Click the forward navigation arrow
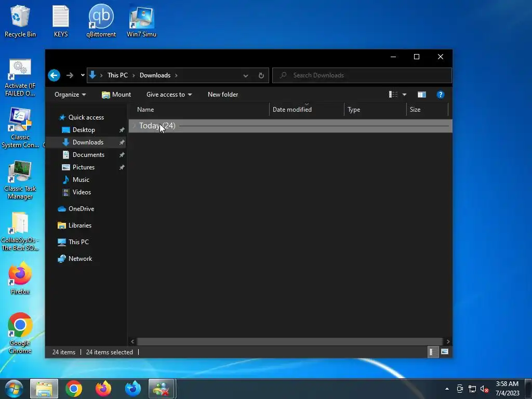This screenshot has height=399, width=532. tap(70, 75)
